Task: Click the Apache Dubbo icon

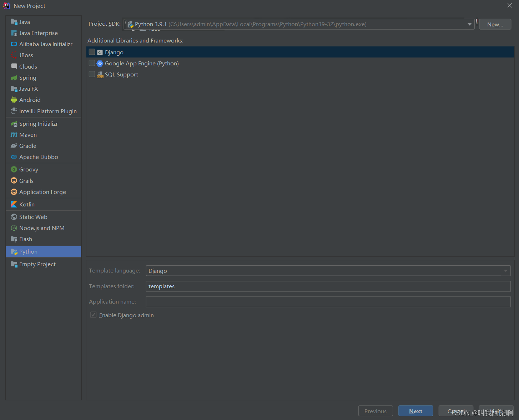Action: click(14, 157)
